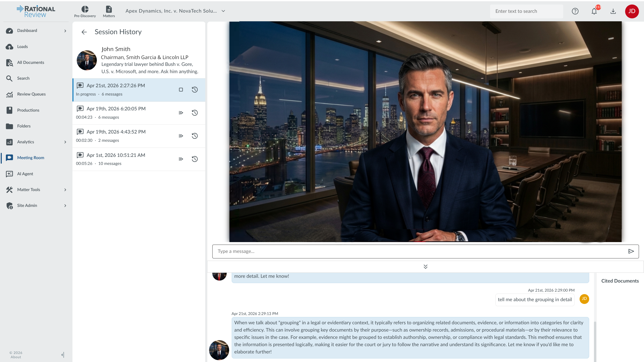
Task: Stop the in-progress Apr 21st session
Action: [181, 90]
